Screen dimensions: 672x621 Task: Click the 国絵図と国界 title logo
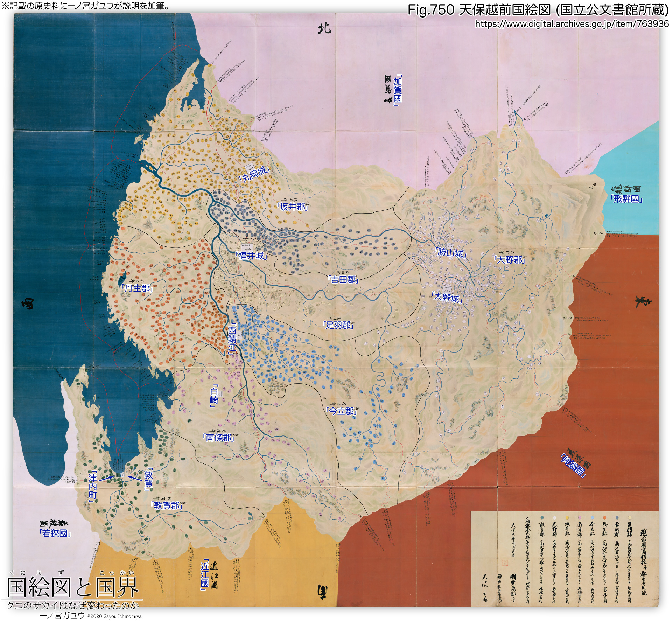click(73, 587)
